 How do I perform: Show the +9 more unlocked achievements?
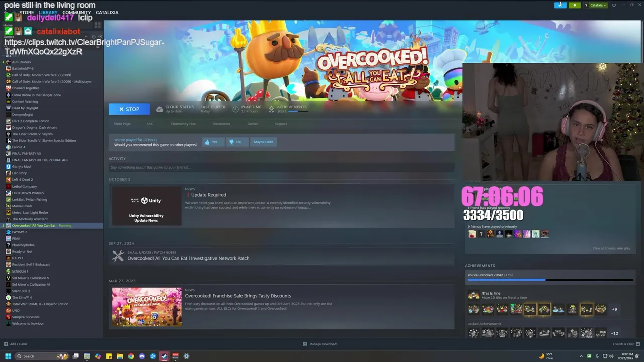pos(614,309)
